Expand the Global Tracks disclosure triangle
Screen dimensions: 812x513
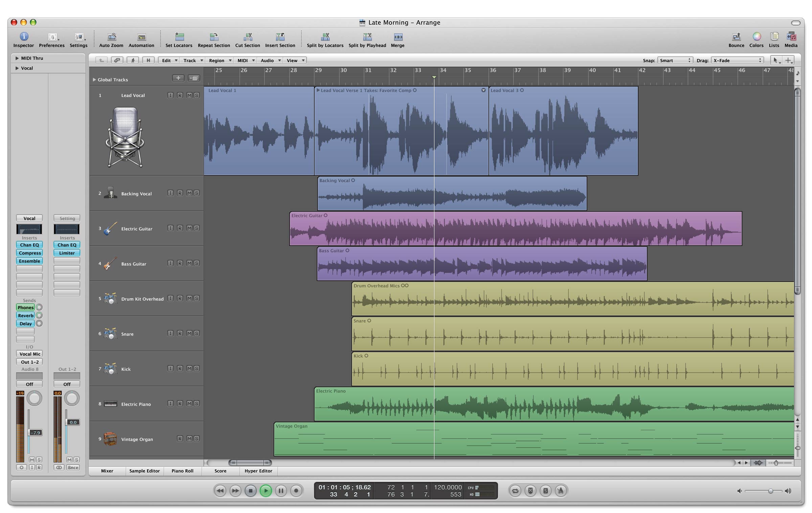coord(94,80)
